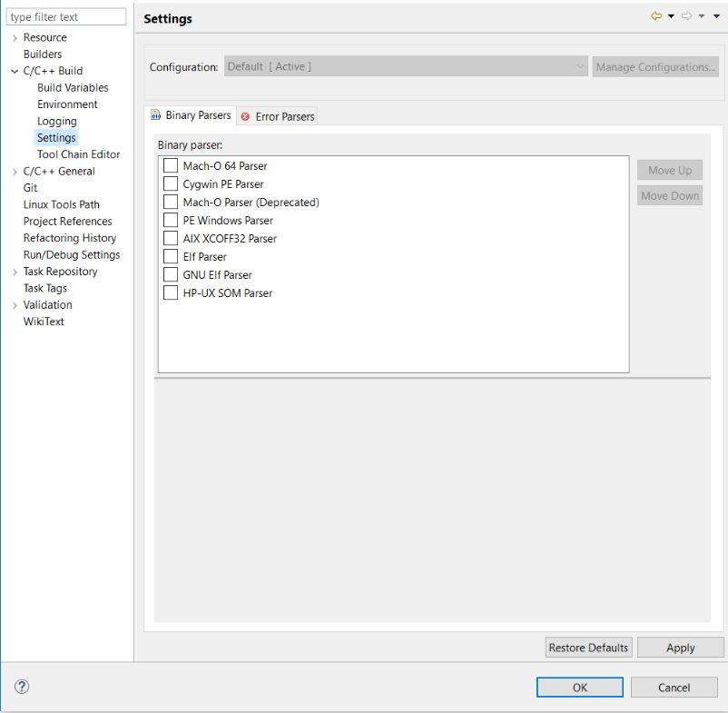This screenshot has width=728, height=713.
Task: Select the HP-UX SOM Parser list label
Action: click(228, 293)
